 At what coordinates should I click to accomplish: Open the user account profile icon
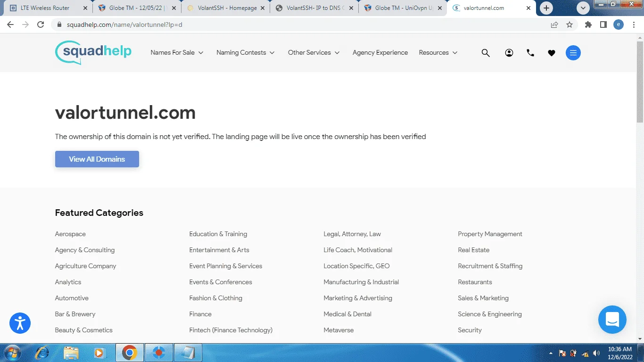pos(509,53)
